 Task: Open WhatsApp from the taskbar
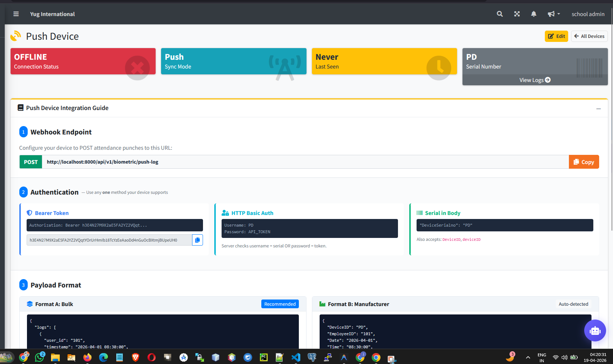point(39,357)
